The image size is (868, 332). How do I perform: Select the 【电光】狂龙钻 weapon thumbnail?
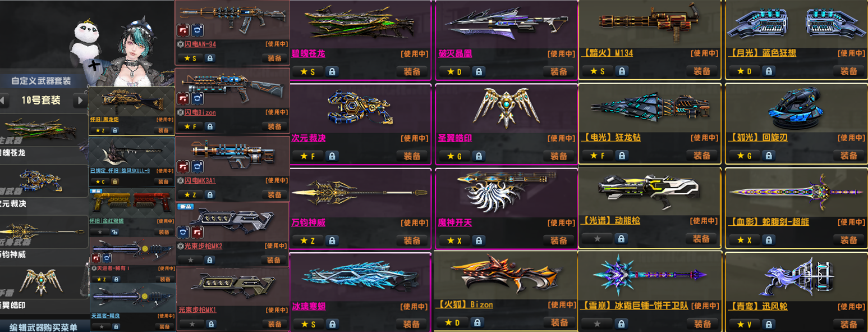click(649, 107)
